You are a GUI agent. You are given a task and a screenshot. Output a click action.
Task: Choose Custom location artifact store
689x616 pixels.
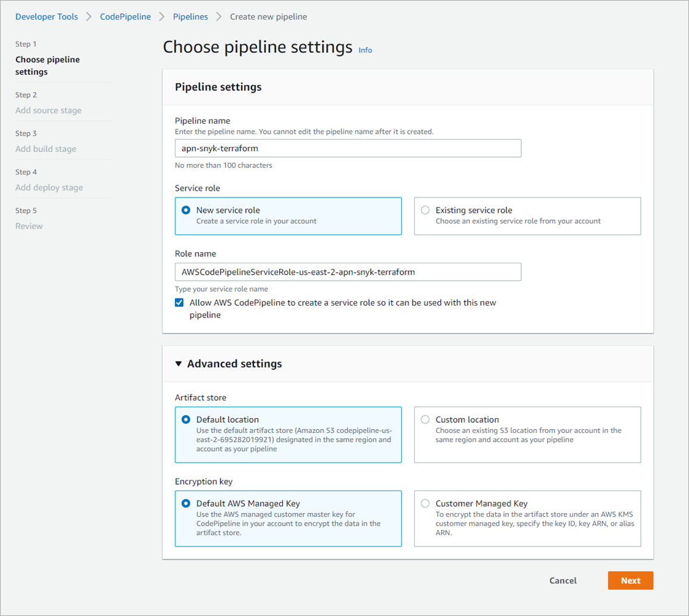pyautogui.click(x=425, y=419)
